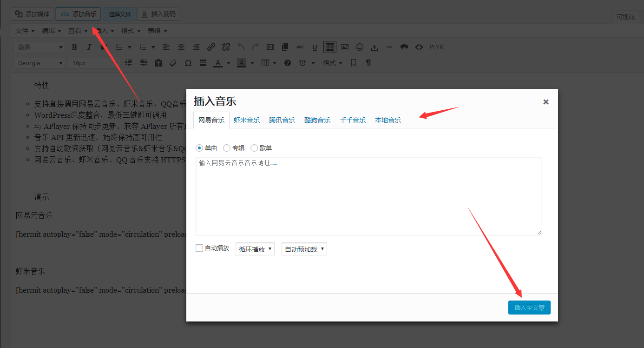644x348 pixels.
Task: Align text to the left
Action: pyautogui.click(x=166, y=47)
